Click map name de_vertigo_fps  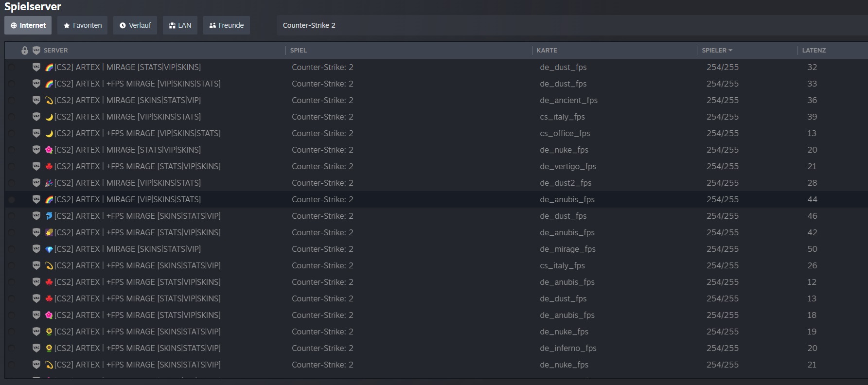pos(568,166)
